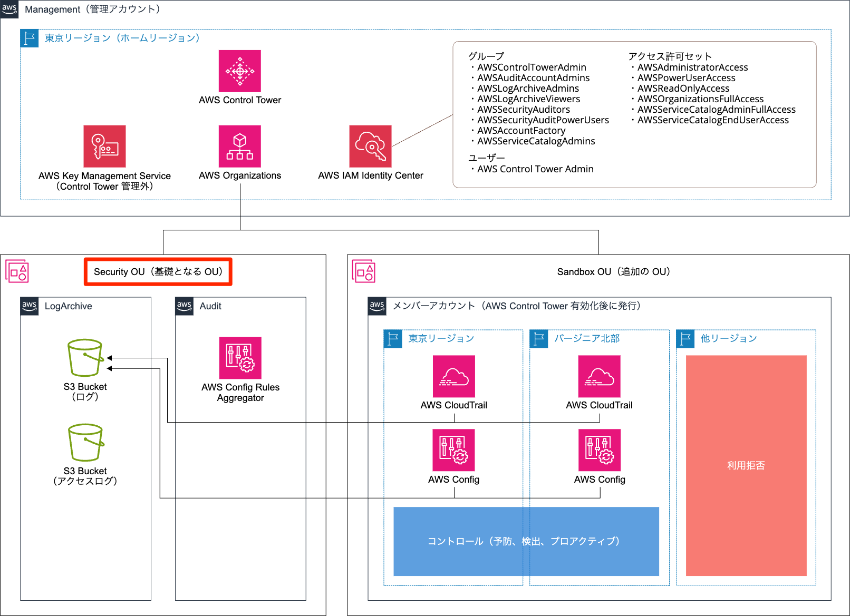
Task: Select the AWS IAM Identity Center icon
Action: coord(370,146)
